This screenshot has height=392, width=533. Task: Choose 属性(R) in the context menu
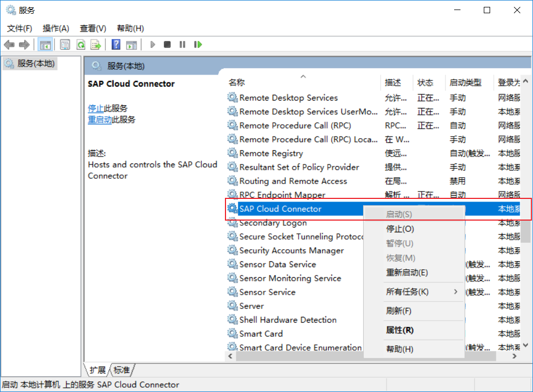click(x=414, y=330)
